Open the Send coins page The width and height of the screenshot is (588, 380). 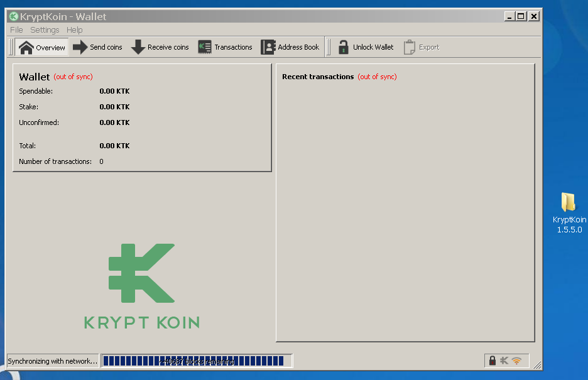(x=97, y=47)
